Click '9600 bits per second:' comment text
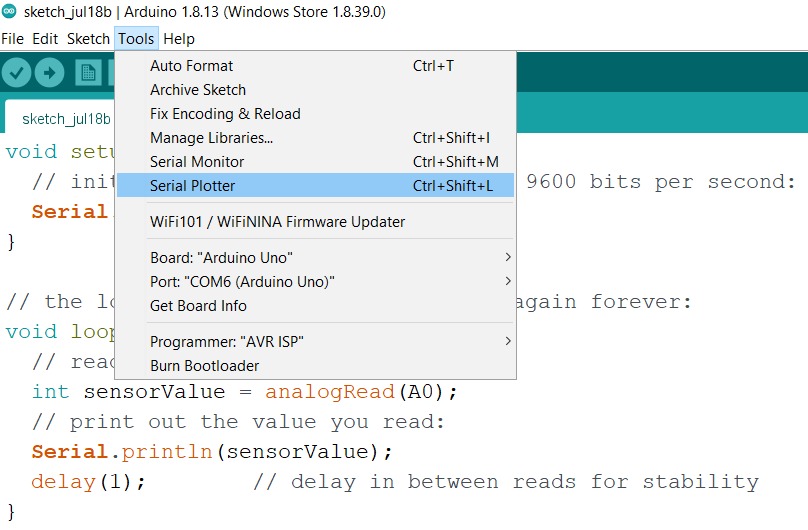 coord(661,182)
